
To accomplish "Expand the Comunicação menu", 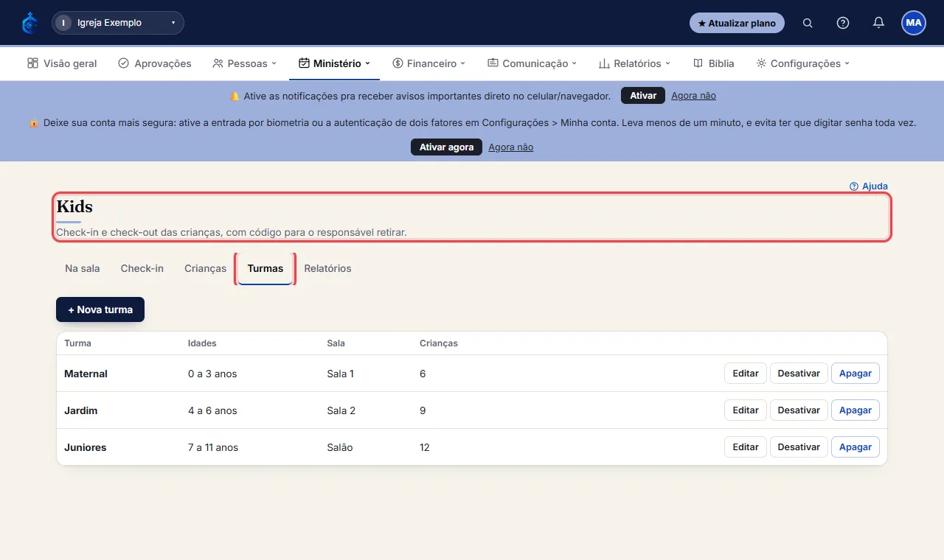I will [x=532, y=63].
